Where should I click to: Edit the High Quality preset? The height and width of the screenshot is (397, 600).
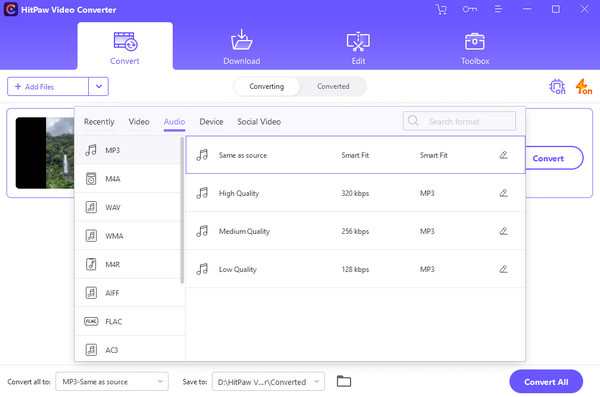point(503,193)
